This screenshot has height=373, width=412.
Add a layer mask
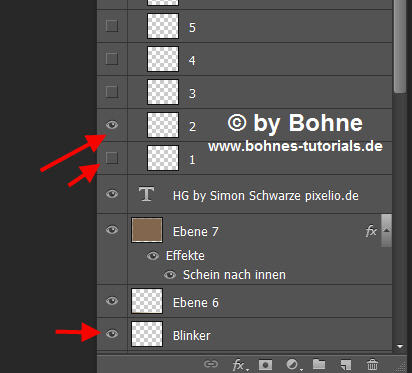coord(265,364)
